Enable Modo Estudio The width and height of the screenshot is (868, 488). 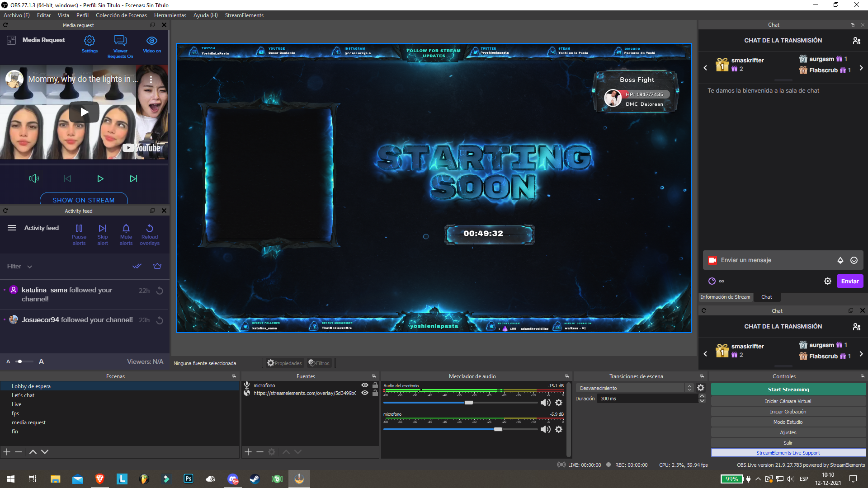point(788,422)
